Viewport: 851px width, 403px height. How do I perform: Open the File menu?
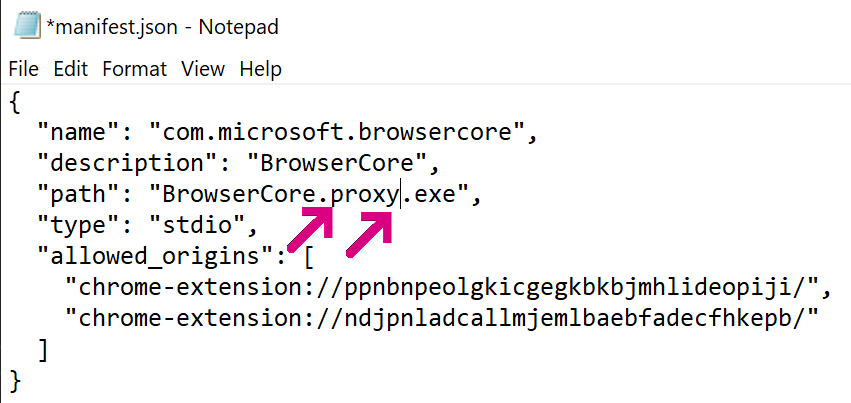pyautogui.click(x=23, y=69)
